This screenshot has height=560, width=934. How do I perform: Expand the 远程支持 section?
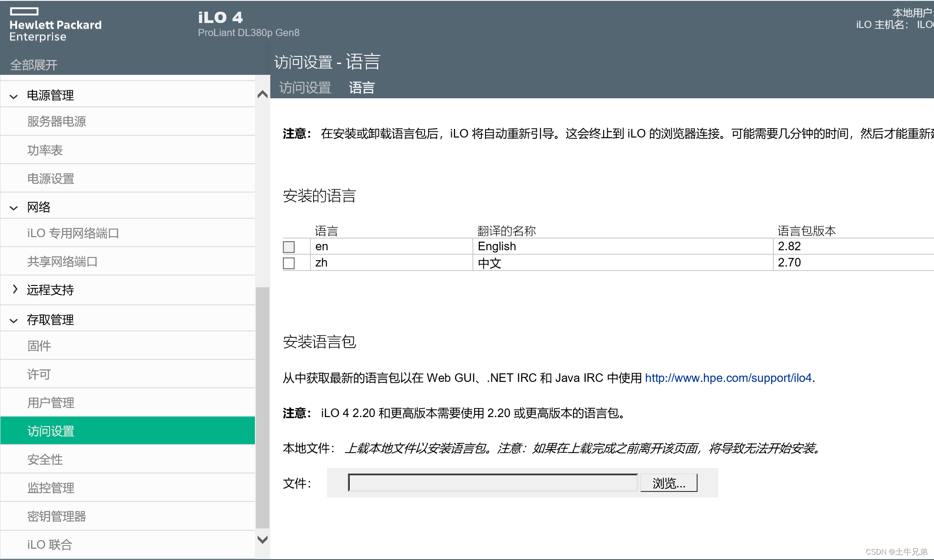coord(50,290)
